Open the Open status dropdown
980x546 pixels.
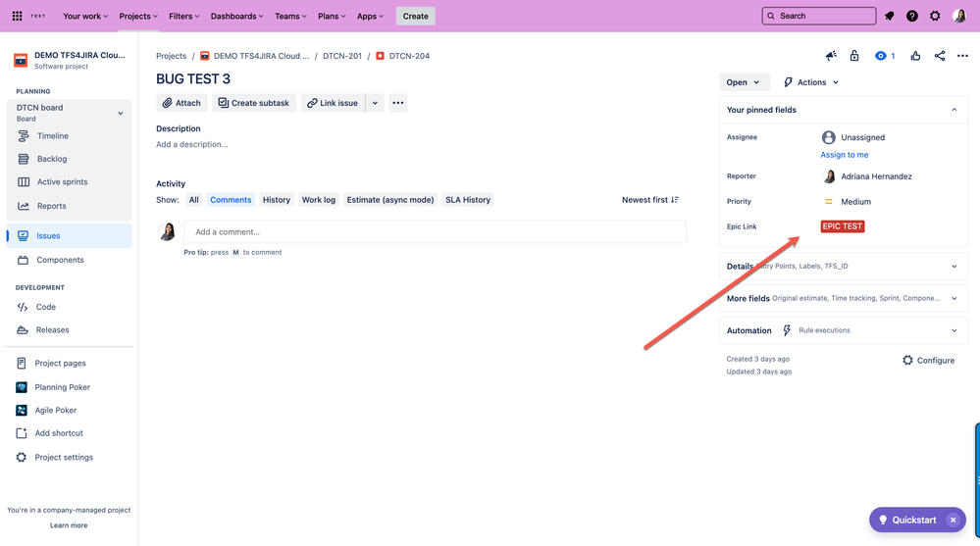click(x=744, y=82)
